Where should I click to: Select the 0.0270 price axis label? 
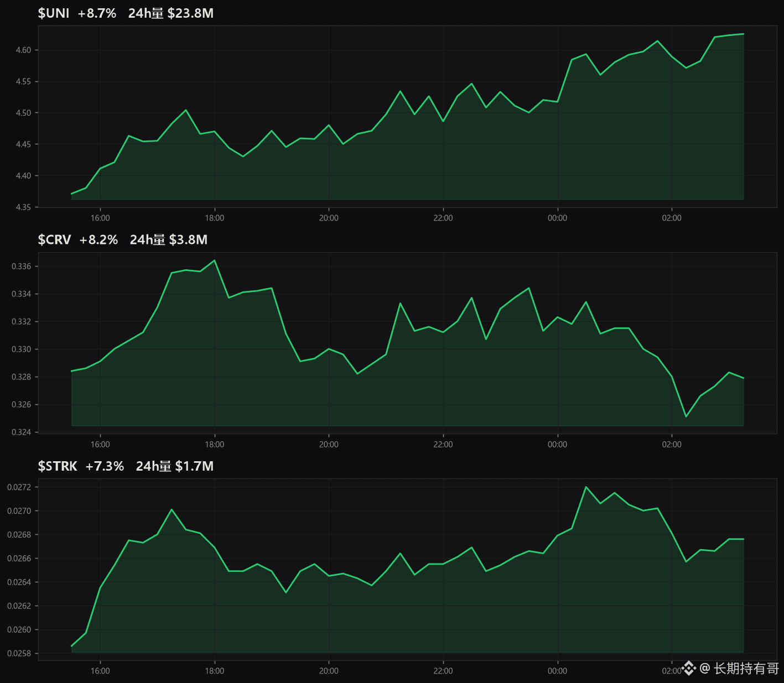click(19, 511)
